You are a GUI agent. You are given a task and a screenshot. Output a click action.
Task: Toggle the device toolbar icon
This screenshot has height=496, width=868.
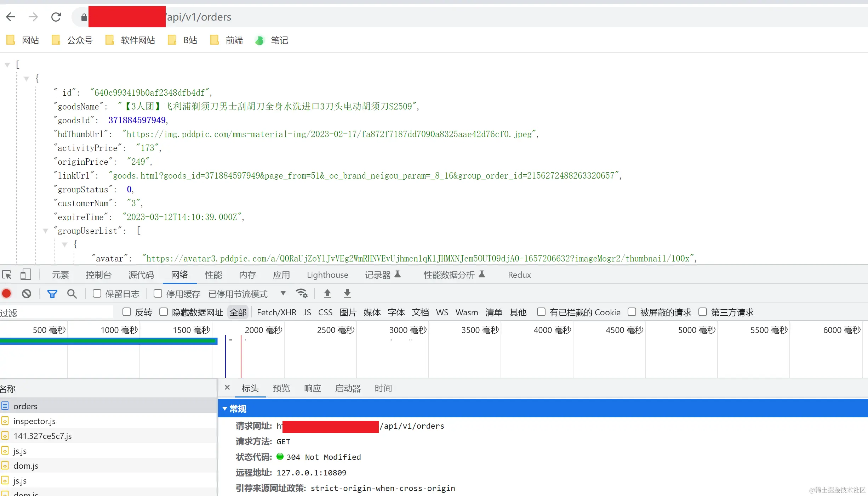(25, 275)
